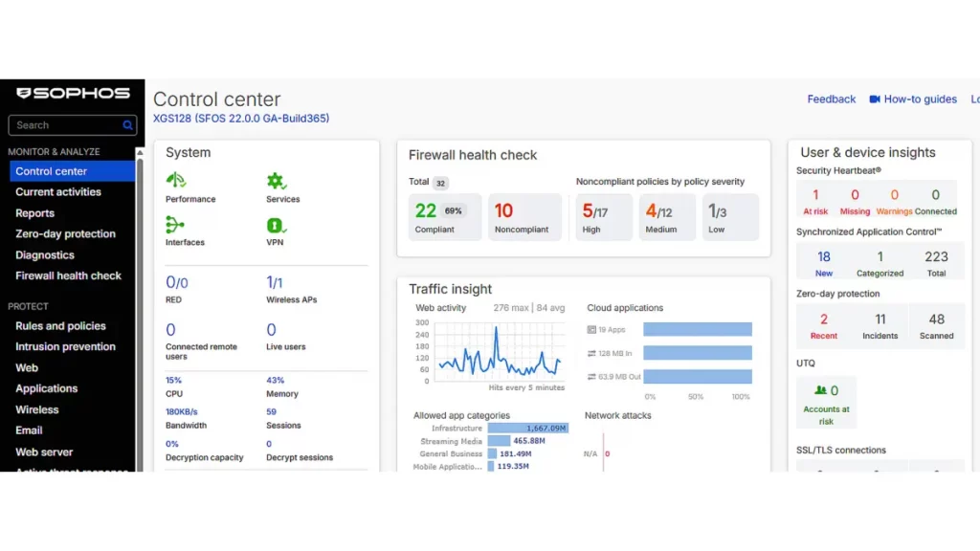
Task: Click the Sophos logo
Action: 73,94
